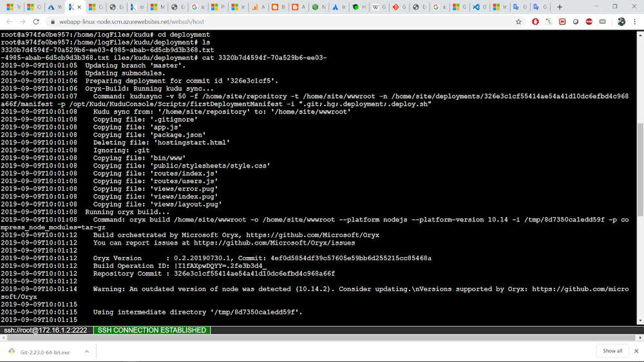Viewport: 644px width, 362px height.
Task: Open the Wikipedia tab
Action: [379, 7]
